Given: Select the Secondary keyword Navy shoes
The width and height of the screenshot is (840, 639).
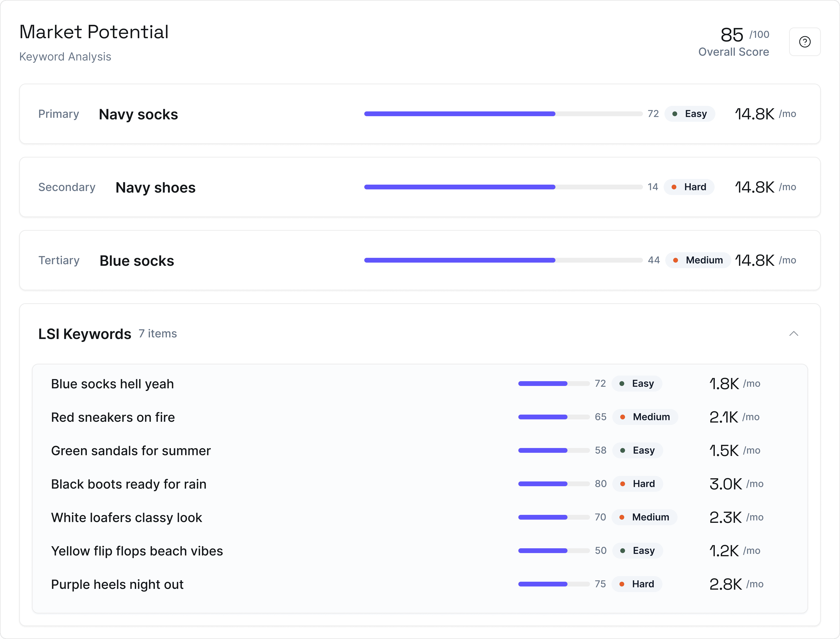Looking at the screenshot, I should (x=155, y=188).
